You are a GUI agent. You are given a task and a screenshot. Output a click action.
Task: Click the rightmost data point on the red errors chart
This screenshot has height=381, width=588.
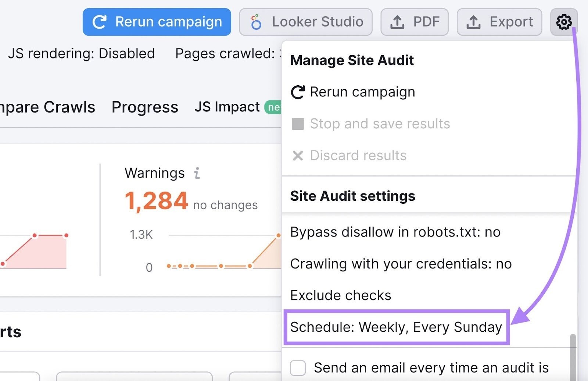[66, 235]
